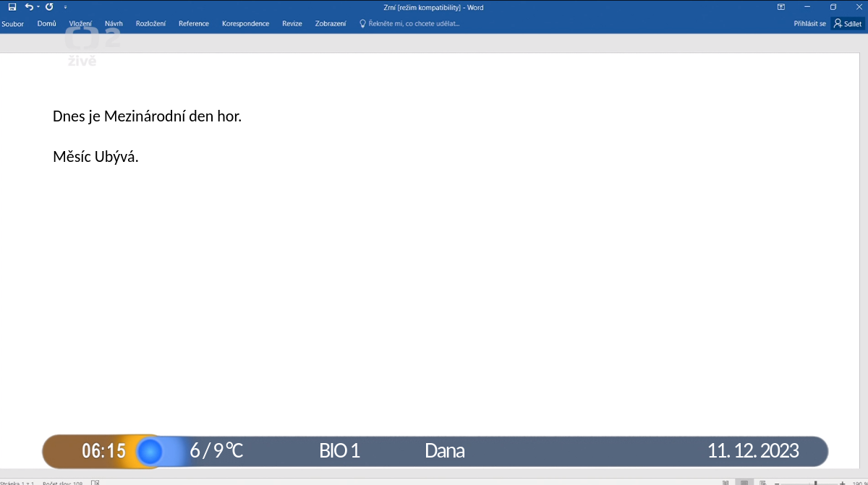Click the zoom slider in the status bar

(x=808, y=482)
